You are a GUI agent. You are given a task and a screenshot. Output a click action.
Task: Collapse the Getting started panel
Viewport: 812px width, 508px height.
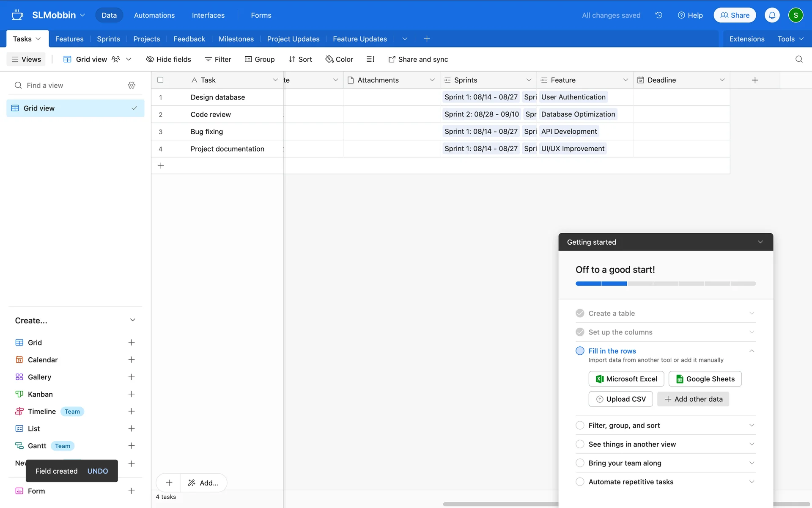pyautogui.click(x=760, y=242)
